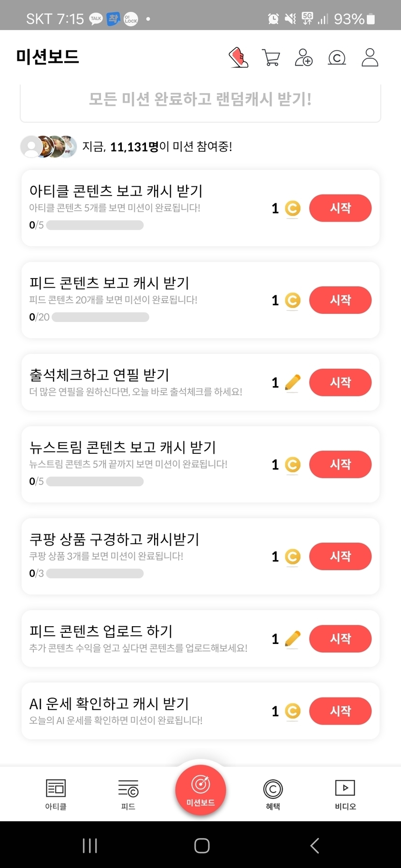Tap the pencil reward icon for 출석체크
This screenshot has height=868, width=401.
[x=293, y=382]
